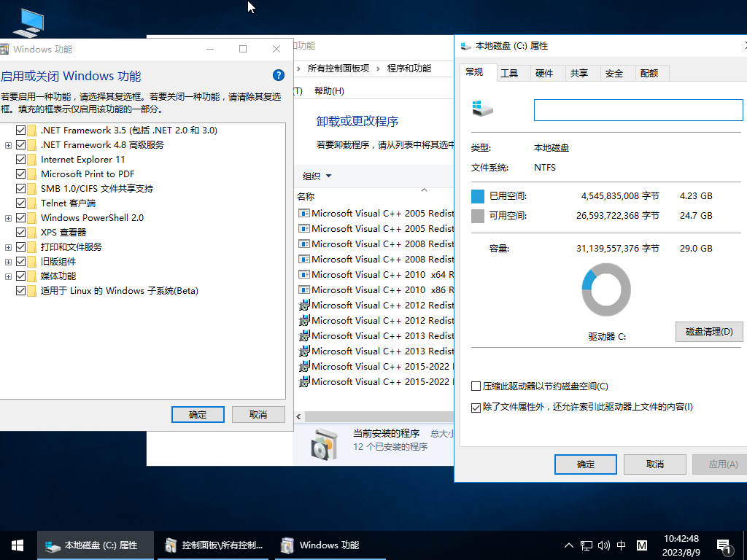Click the M input method tray icon
This screenshot has width=747, height=560.
(642, 545)
